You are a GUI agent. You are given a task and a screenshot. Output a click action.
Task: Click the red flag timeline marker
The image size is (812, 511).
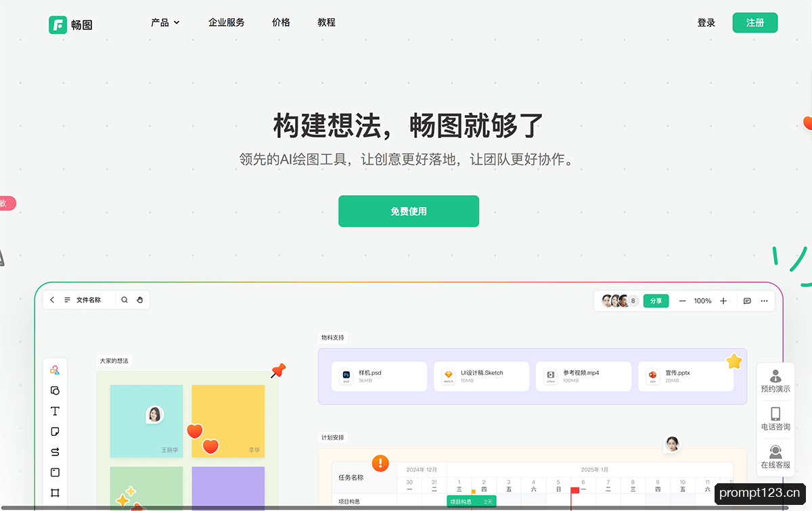pyautogui.click(x=574, y=491)
